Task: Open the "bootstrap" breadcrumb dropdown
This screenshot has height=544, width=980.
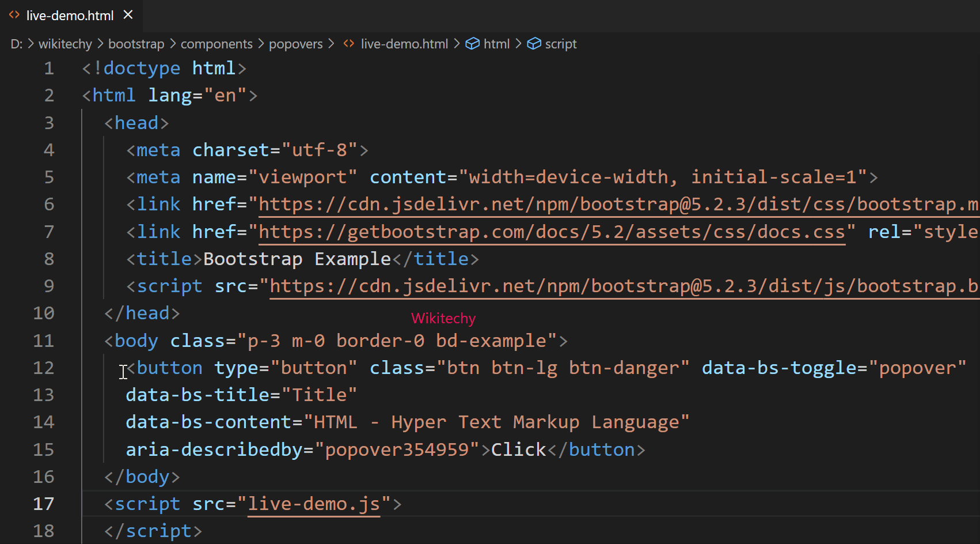Action: [136, 43]
